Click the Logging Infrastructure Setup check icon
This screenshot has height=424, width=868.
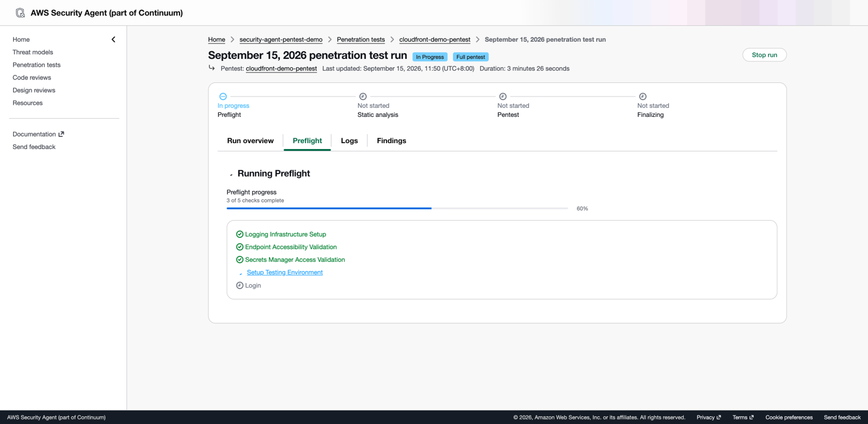click(240, 234)
